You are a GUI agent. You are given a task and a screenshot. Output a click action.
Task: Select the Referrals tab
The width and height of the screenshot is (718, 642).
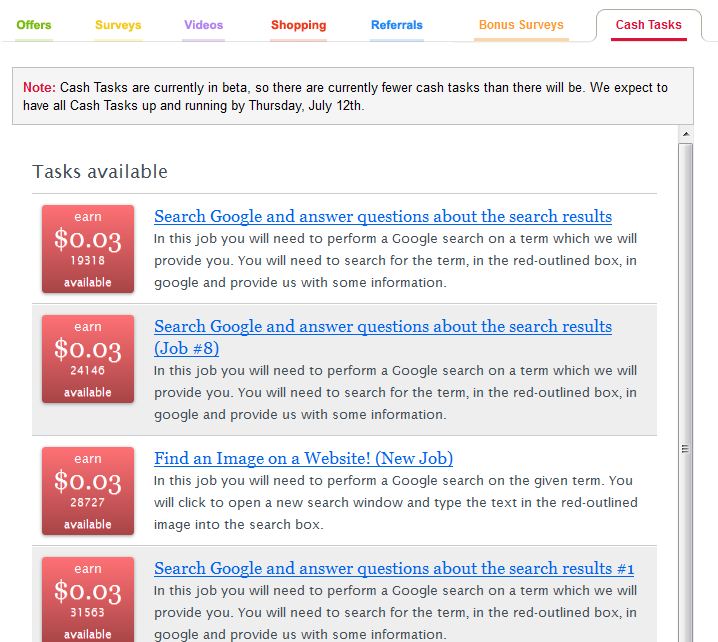[396, 25]
